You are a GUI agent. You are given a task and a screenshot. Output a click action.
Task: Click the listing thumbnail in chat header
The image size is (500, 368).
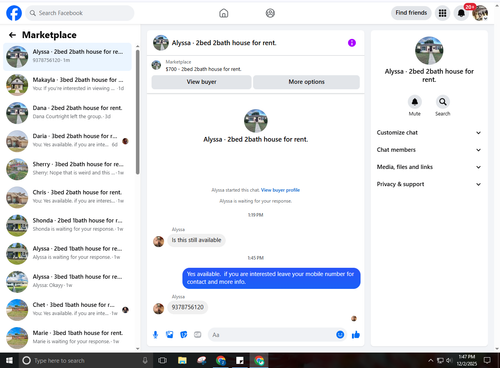[161, 43]
